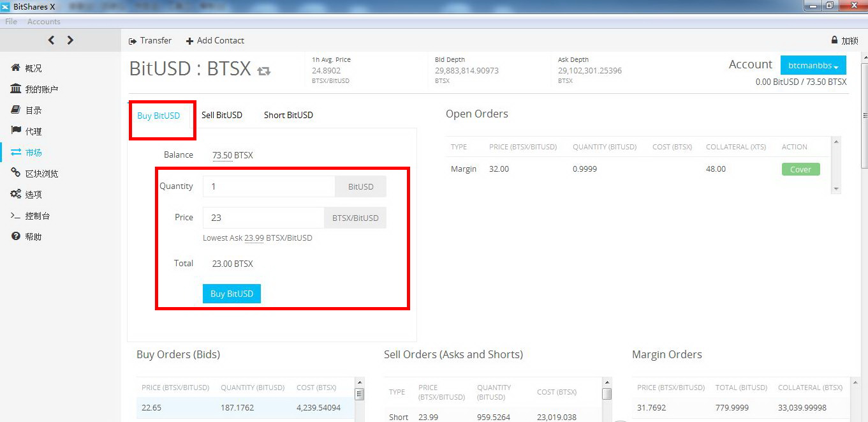This screenshot has height=422, width=868.
Task: Click the lock icon at top right
Action: [x=834, y=40]
